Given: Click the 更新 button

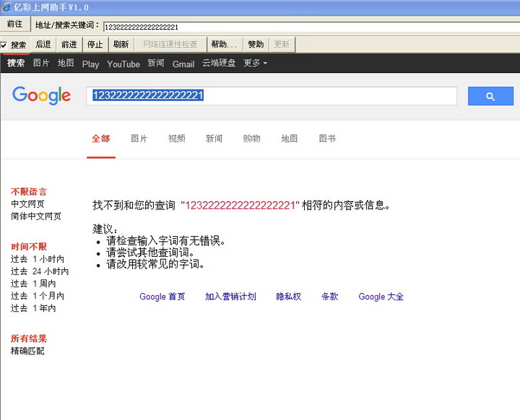Looking at the screenshot, I should pos(282,45).
